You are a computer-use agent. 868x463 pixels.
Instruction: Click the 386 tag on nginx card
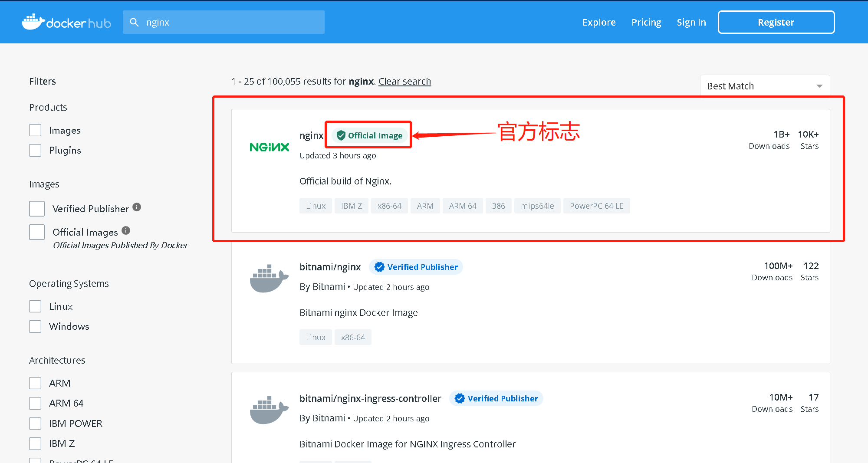pyautogui.click(x=498, y=206)
